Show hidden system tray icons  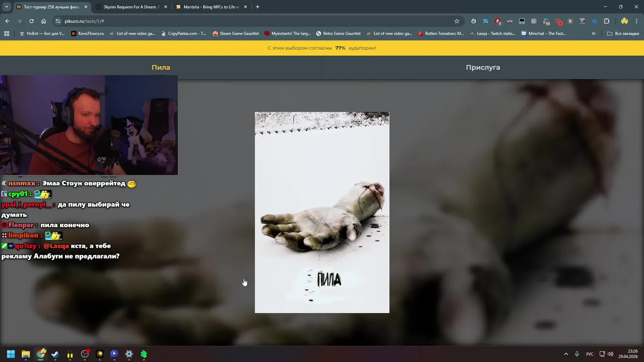pos(566,354)
